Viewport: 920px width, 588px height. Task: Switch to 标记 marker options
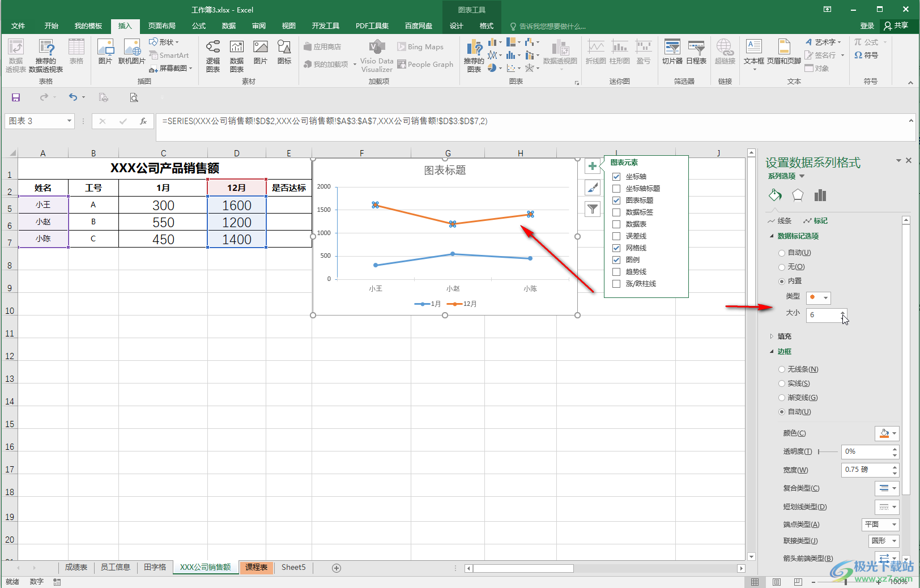816,221
